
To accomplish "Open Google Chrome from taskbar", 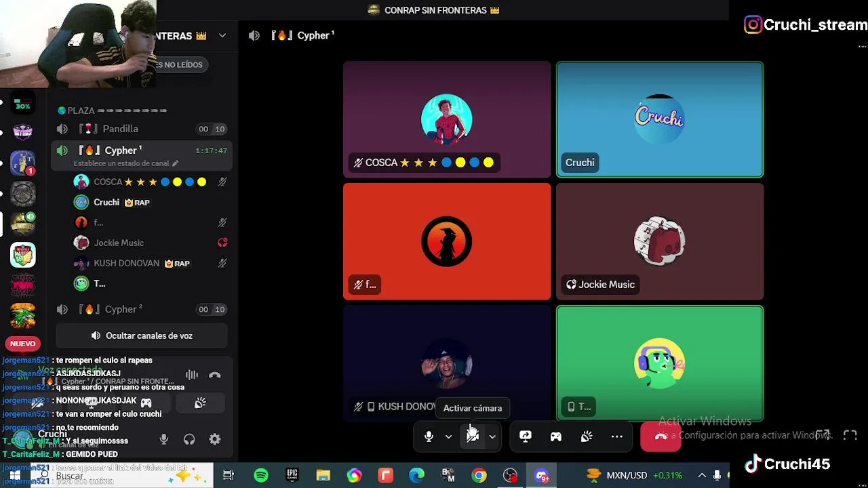I will pos(479,476).
